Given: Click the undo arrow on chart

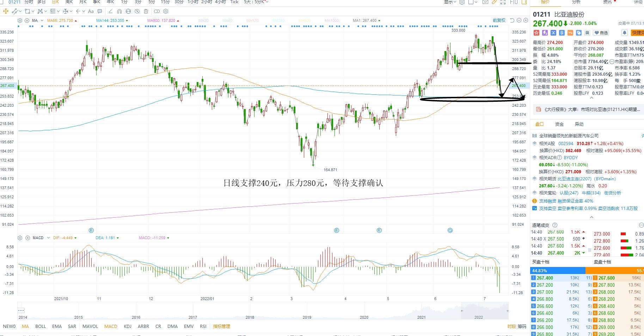Looking at the screenshot, I should pyautogui.click(x=512, y=20).
